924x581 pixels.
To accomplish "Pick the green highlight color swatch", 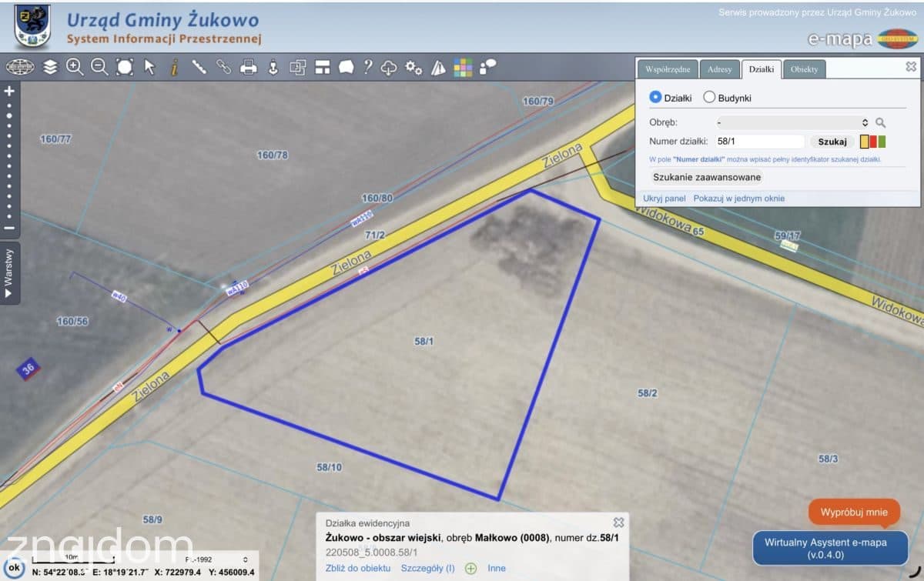I will tap(882, 142).
